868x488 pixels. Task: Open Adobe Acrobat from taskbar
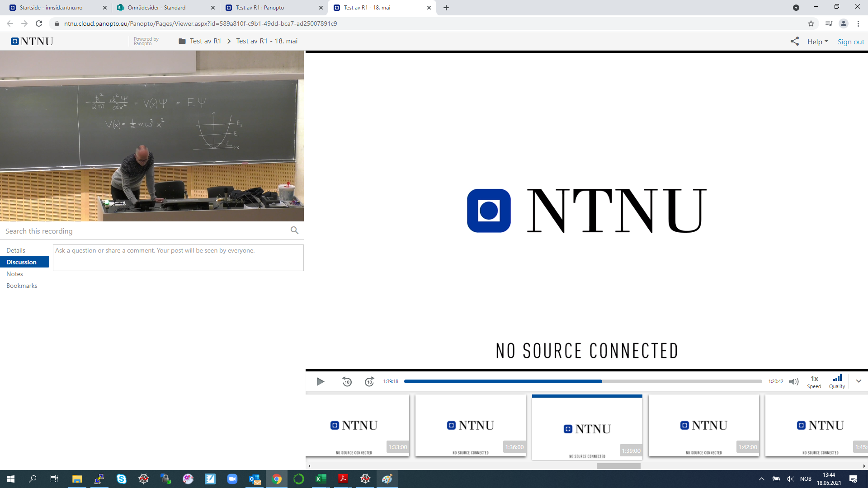click(x=343, y=479)
